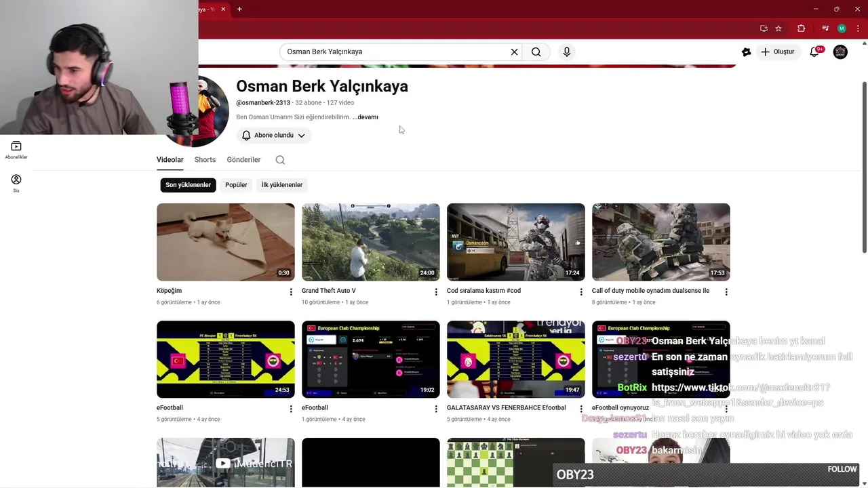The width and height of the screenshot is (868, 488).
Task: Open the Chrome three-dot menu
Action: click(x=858, y=28)
